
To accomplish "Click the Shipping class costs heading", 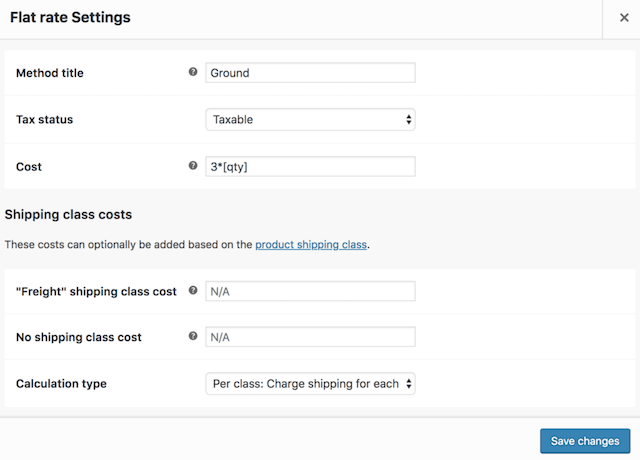I will pos(68,214).
